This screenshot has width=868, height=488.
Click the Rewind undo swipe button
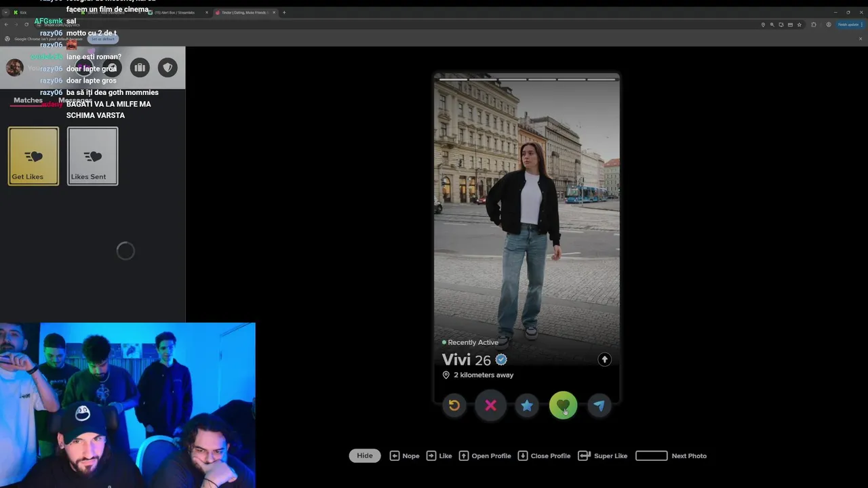454,405
